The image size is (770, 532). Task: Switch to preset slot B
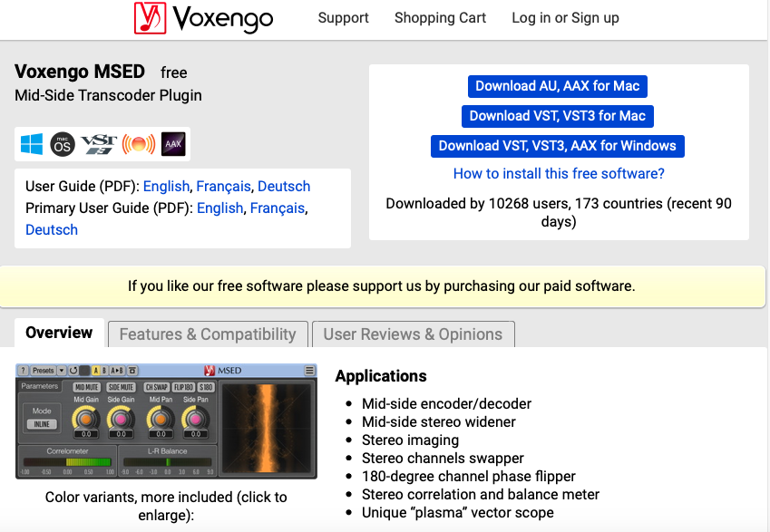pyautogui.click(x=105, y=370)
